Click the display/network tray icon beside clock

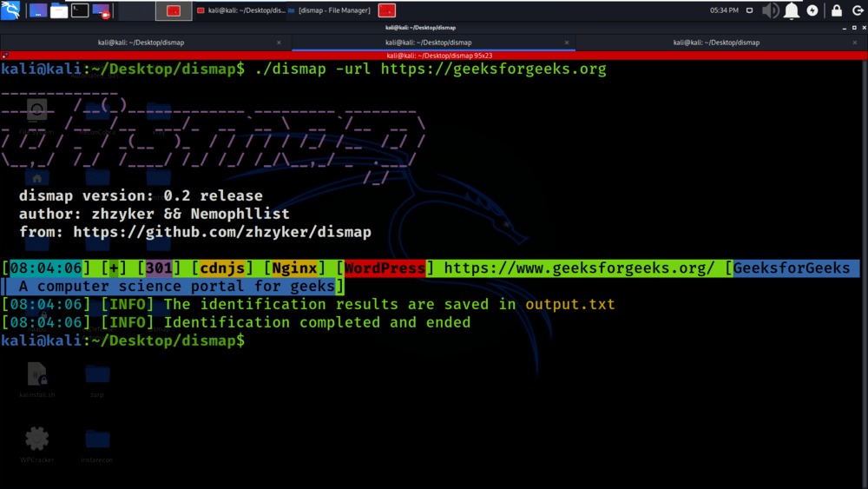[750, 10]
